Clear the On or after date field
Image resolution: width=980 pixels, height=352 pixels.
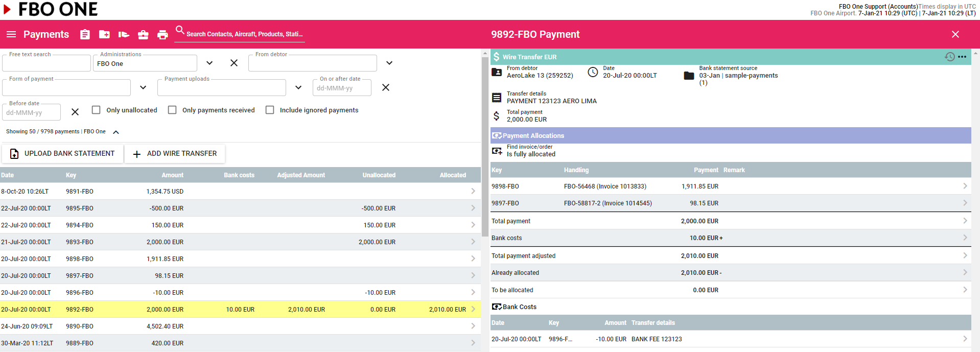click(386, 87)
